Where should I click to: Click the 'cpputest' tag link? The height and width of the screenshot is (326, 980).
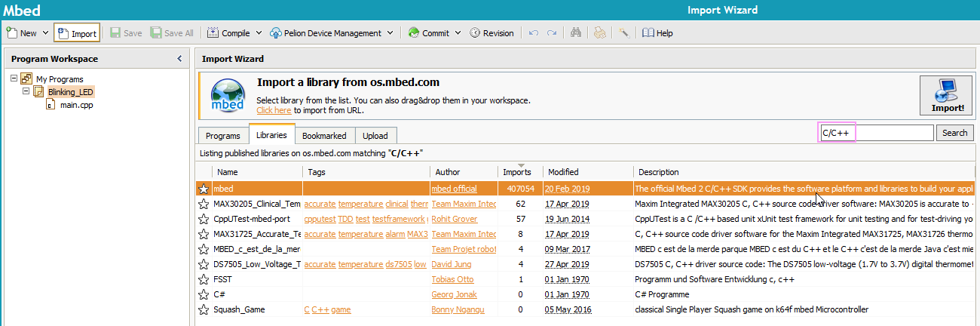coord(320,219)
